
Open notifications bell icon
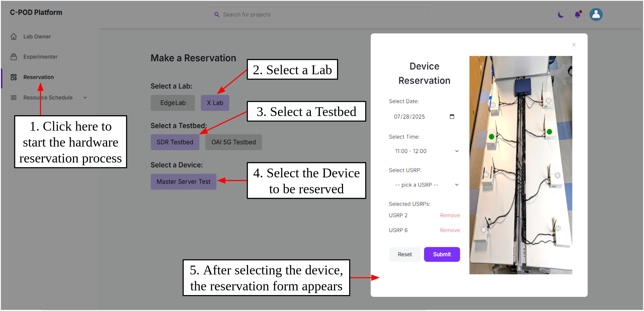[578, 15]
